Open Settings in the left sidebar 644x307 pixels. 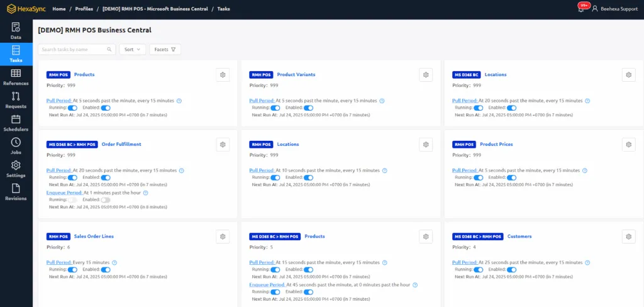(16, 169)
